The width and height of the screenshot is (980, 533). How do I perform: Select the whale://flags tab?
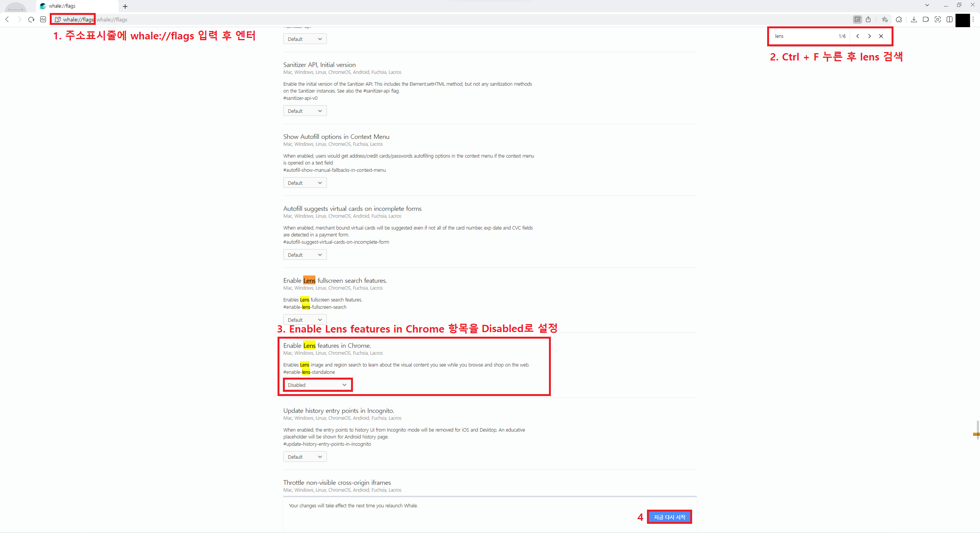77,6
